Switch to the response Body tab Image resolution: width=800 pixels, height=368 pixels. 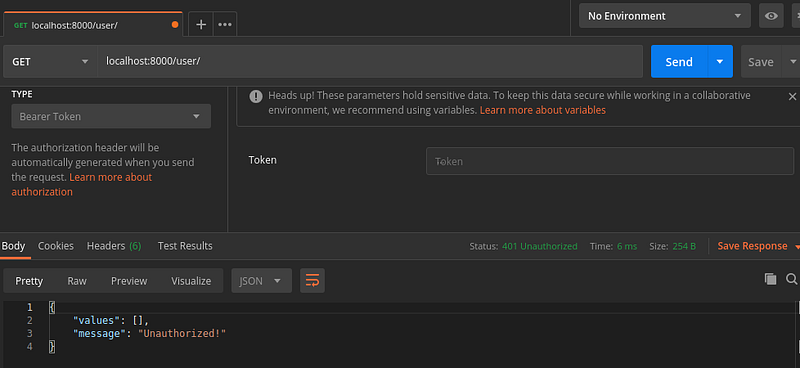(x=13, y=246)
